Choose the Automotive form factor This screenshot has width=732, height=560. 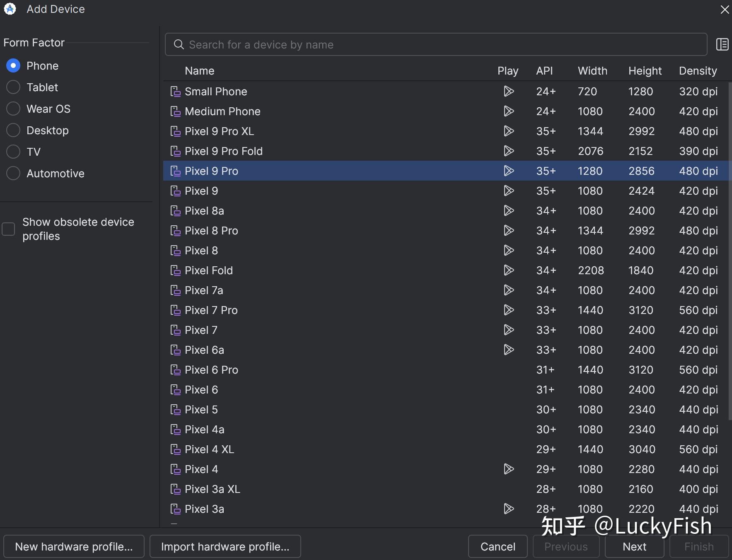click(13, 173)
